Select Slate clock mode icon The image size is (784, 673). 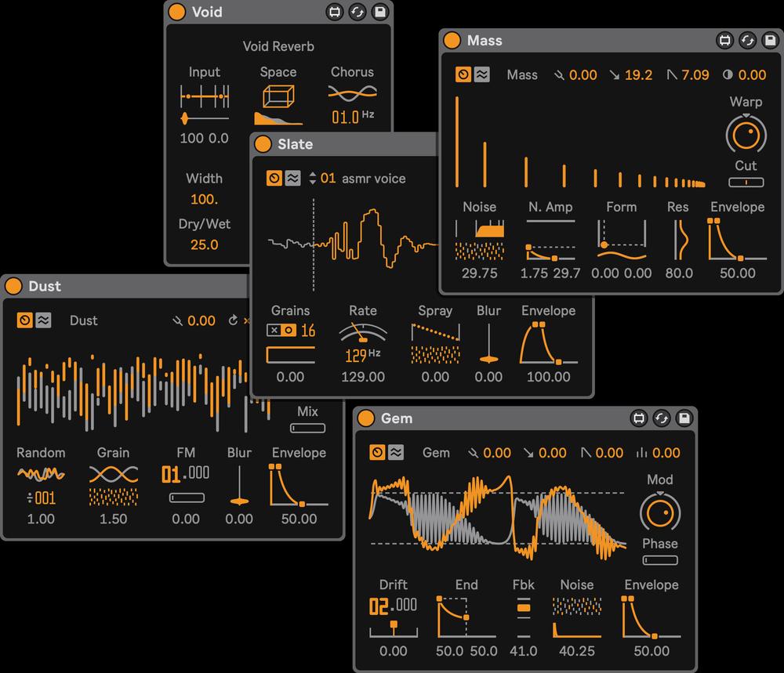(x=274, y=178)
